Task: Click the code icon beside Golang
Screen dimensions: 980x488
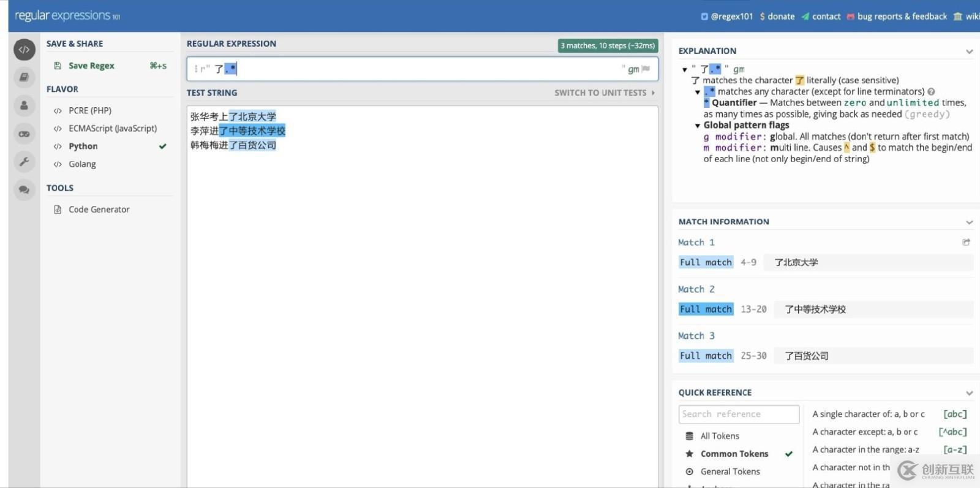Action: 58,164
